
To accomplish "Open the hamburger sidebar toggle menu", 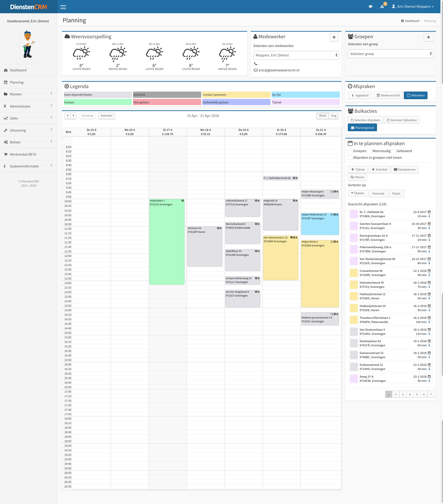I will point(63,7).
